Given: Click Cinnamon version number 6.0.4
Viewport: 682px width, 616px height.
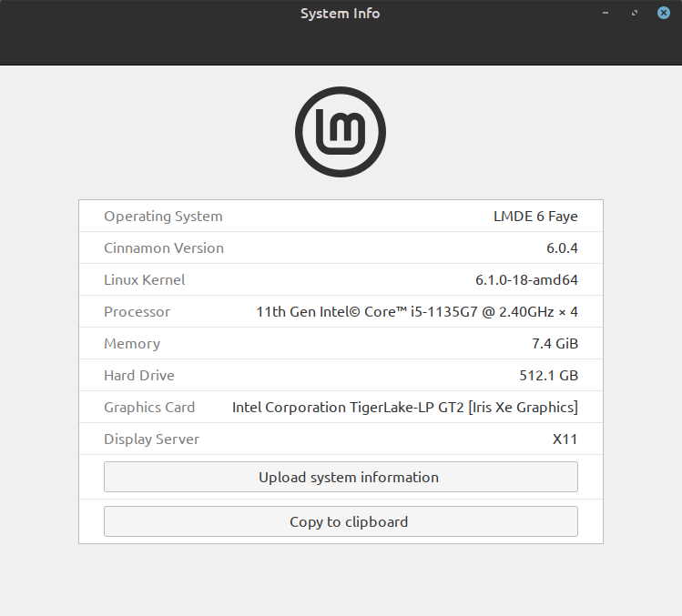Looking at the screenshot, I should [x=562, y=248].
